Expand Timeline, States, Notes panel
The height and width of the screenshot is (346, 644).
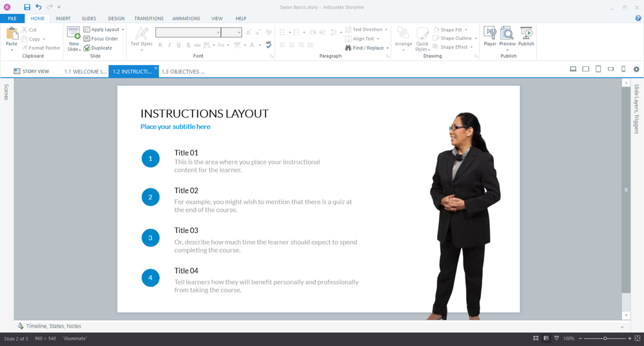pyautogui.click(x=54, y=326)
